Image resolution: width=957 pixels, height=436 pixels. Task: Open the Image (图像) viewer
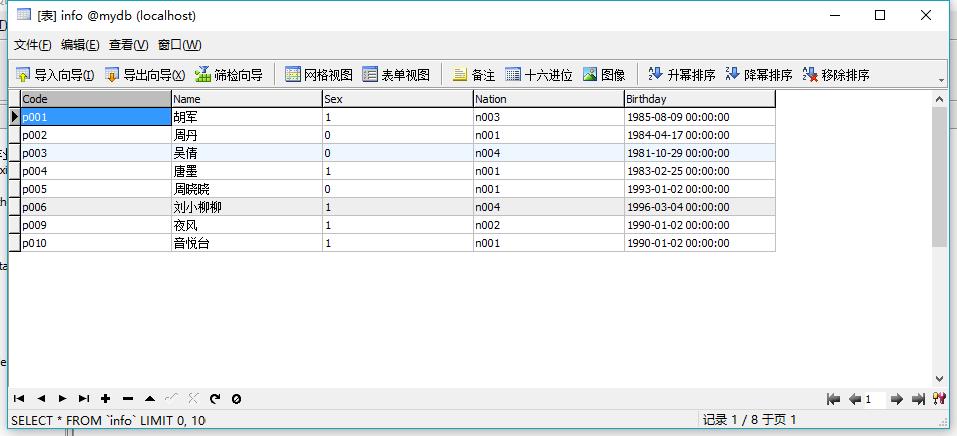point(604,75)
